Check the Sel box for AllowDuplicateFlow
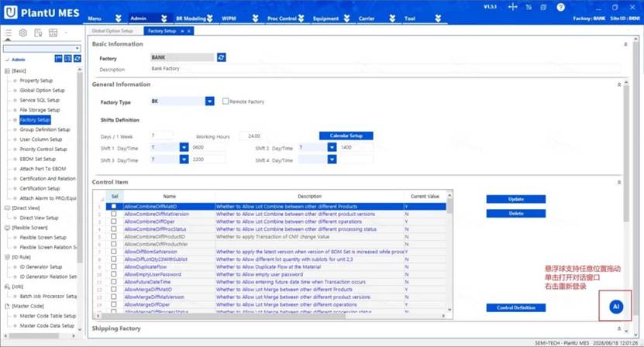The image size is (644, 347). (114, 267)
